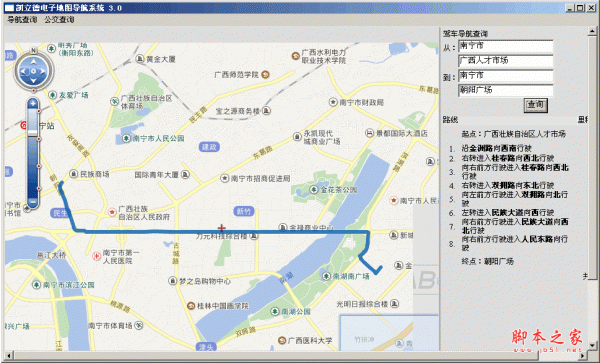This screenshot has width=600, height=363.
Task: Zoom out with the minus button
Action: click(x=33, y=201)
